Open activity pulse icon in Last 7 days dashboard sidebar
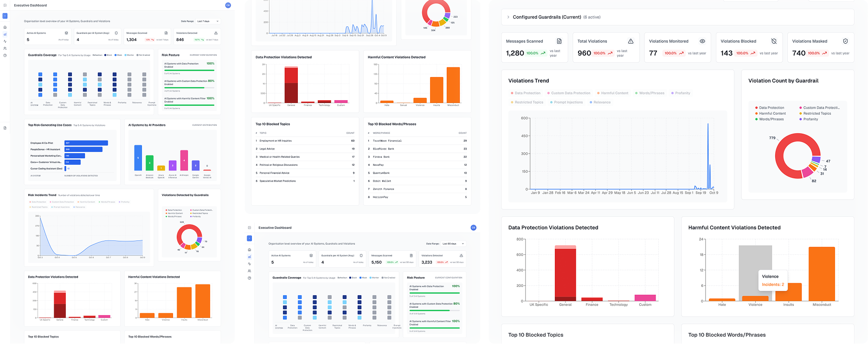The height and width of the screenshot is (344, 868). 5,41
